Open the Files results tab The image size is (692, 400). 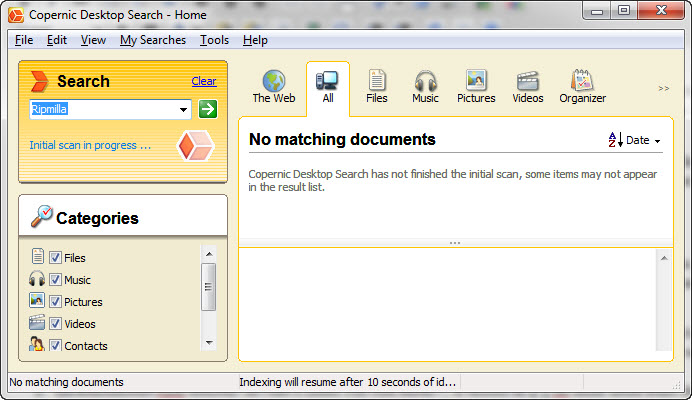[x=376, y=87]
